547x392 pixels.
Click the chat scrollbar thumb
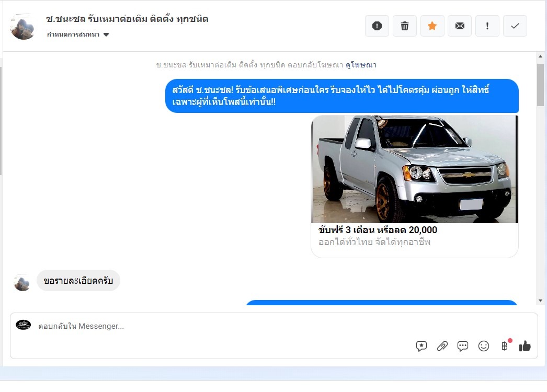click(x=540, y=85)
